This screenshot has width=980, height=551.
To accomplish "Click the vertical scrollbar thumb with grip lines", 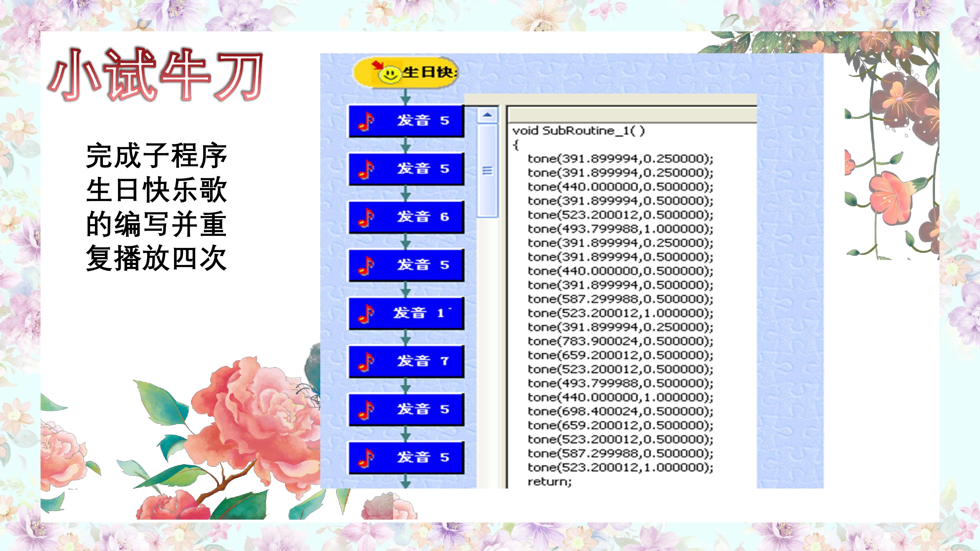I will [x=487, y=171].
